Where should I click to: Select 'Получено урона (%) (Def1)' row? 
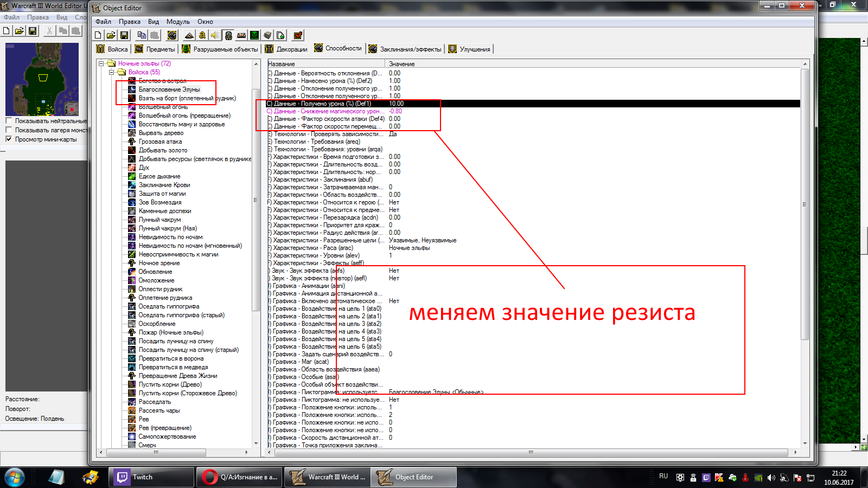tap(534, 104)
